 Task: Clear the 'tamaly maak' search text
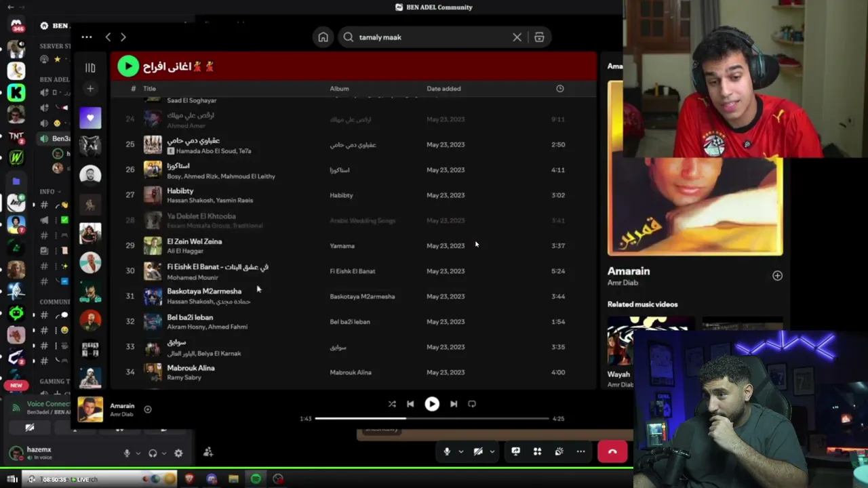(517, 37)
